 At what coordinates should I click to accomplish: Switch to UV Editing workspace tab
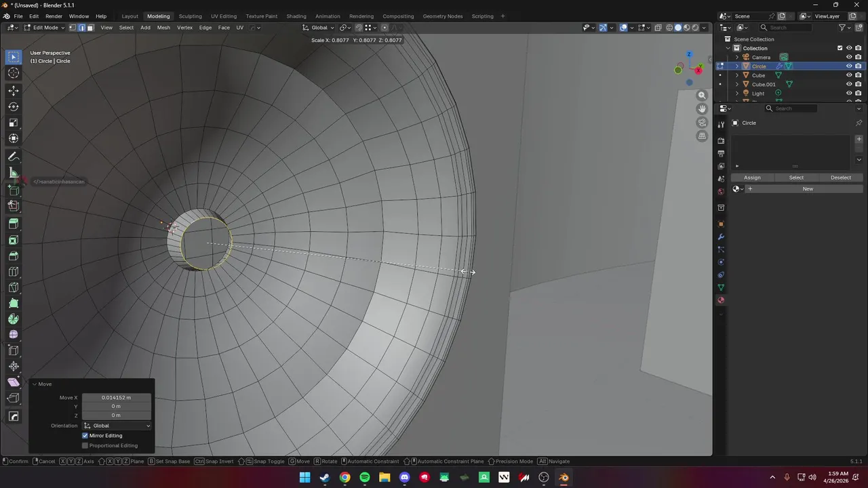pos(224,16)
